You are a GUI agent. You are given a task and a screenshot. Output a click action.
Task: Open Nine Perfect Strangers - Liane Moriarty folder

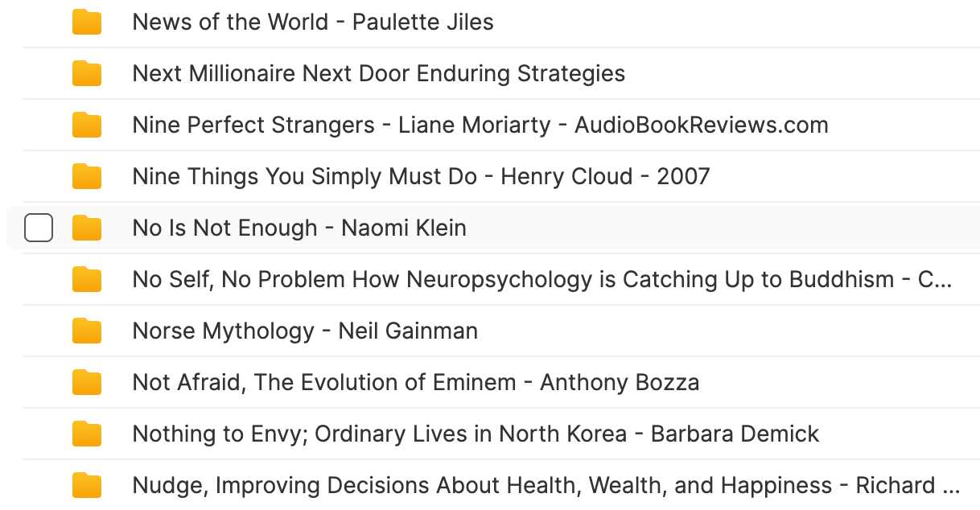pos(480,125)
